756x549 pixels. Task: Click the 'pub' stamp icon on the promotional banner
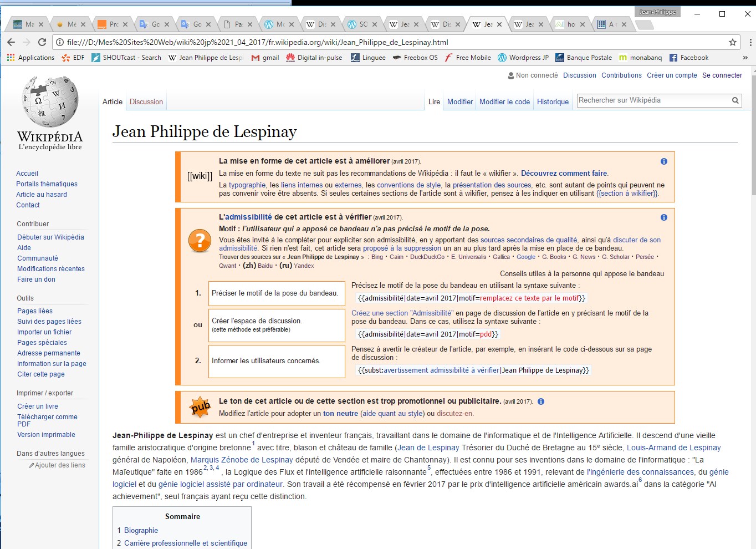[200, 407]
